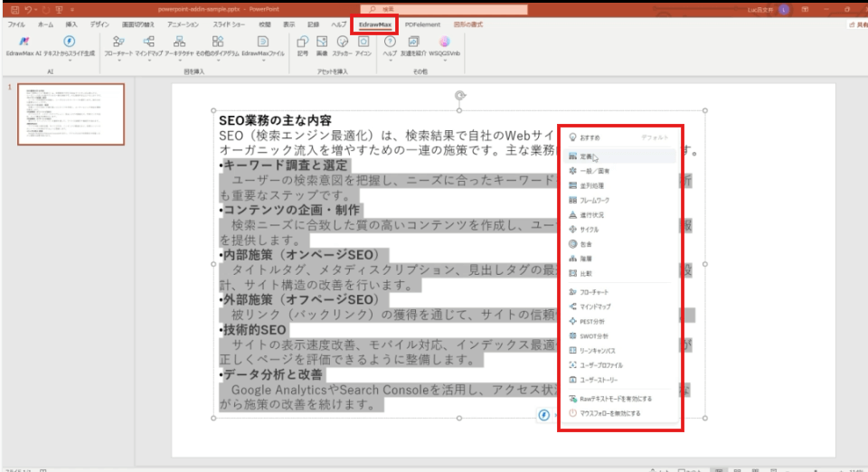This screenshot has height=472, width=868.
Task: Click the アーキテクチャ ribbon icon
Action: click(179, 42)
